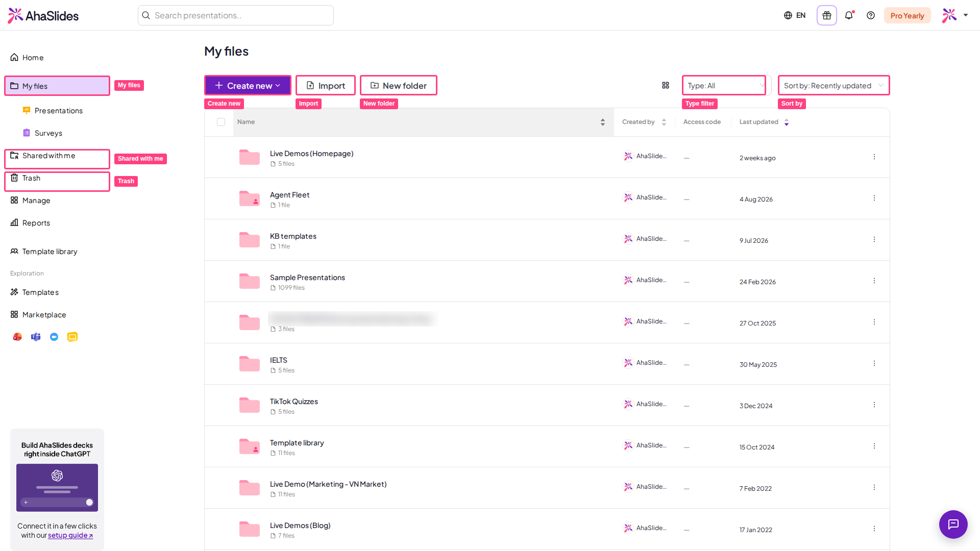980x551 pixels.
Task: Open the Live Demos (Blog) folder
Action: point(300,525)
